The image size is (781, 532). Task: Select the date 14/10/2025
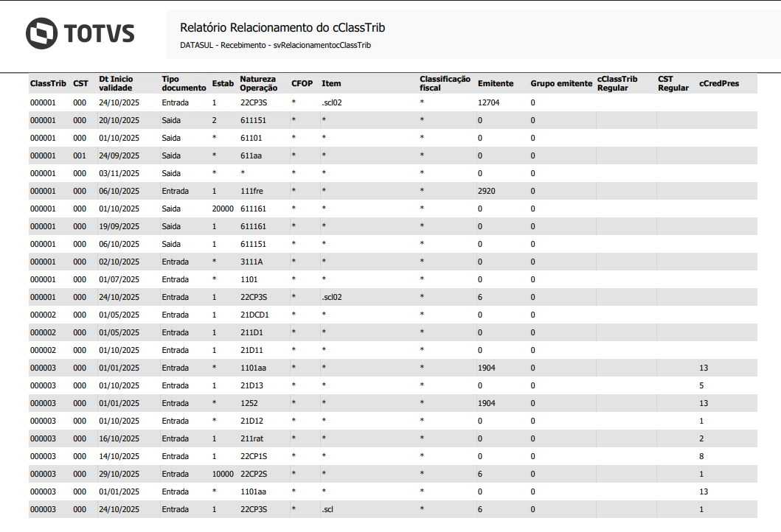pyautogui.click(x=119, y=456)
